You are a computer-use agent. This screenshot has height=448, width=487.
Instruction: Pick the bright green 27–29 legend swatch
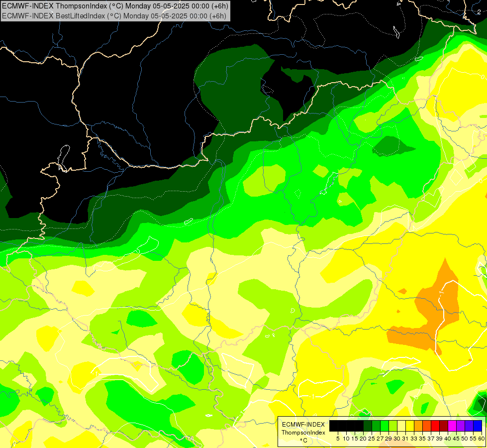(385, 426)
